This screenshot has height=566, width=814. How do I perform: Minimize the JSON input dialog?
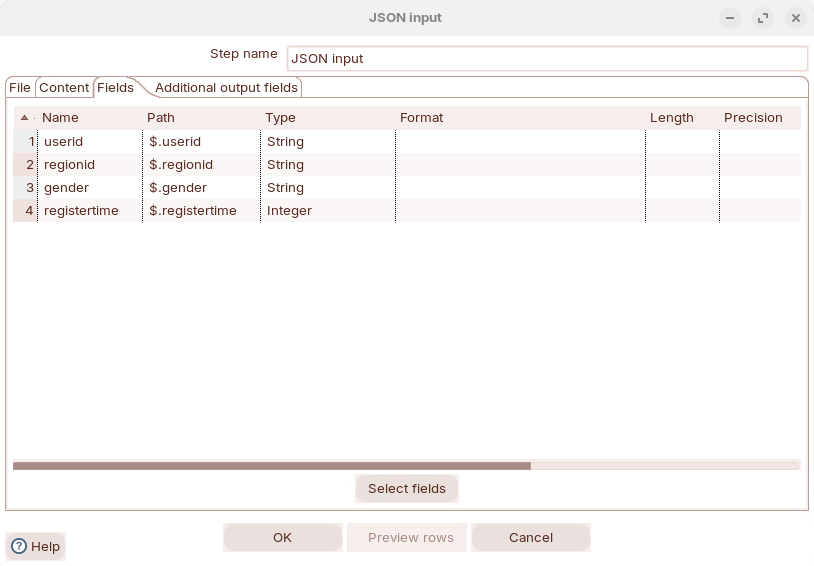(730, 18)
